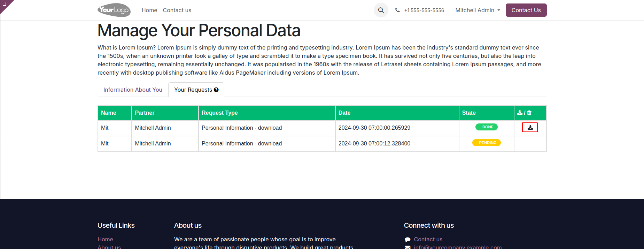Click the download icon in table header
Viewport: 644px width, 249px height.
click(x=520, y=113)
